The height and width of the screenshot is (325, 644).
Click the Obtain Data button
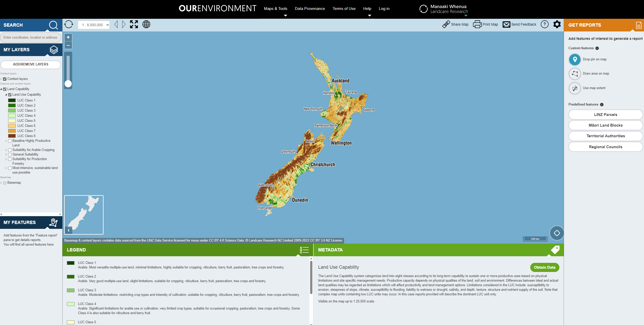coord(545,267)
